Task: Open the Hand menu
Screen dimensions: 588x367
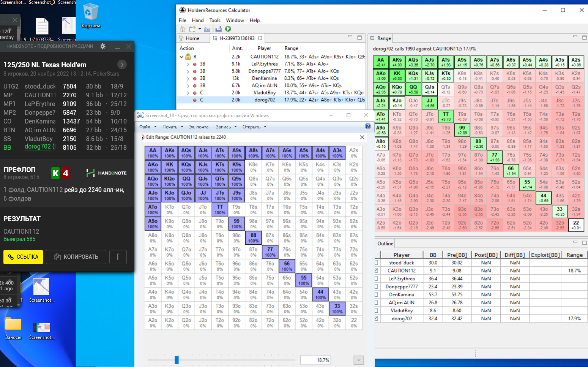Action: [198, 21]
